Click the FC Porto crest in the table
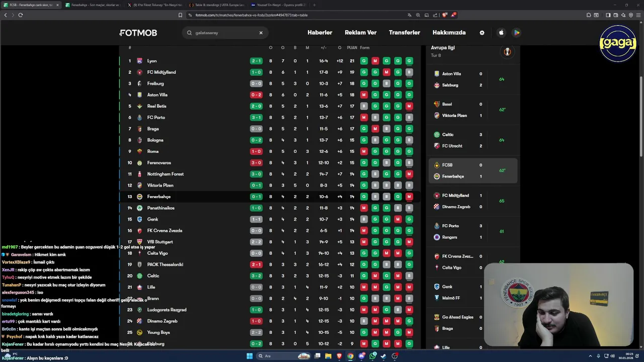The width and height of the screenshot is (644, 362). click(x=139, y=118)
